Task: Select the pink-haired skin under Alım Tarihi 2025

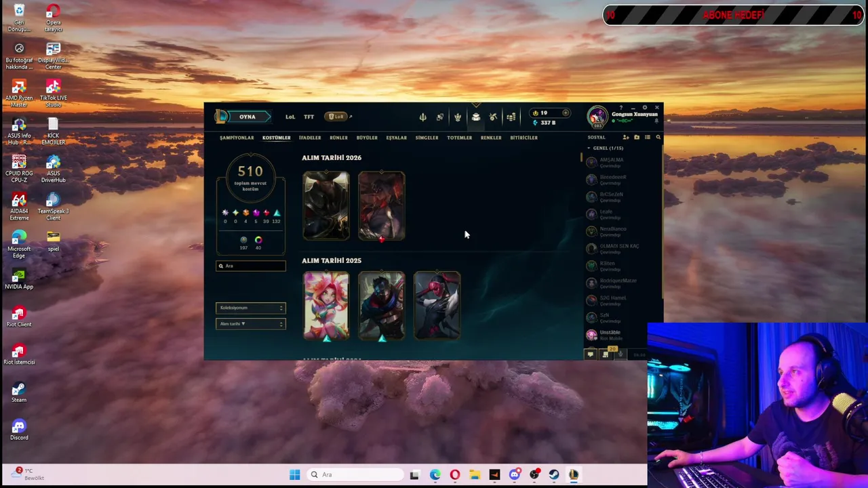Action: click(x=326, y=306)
